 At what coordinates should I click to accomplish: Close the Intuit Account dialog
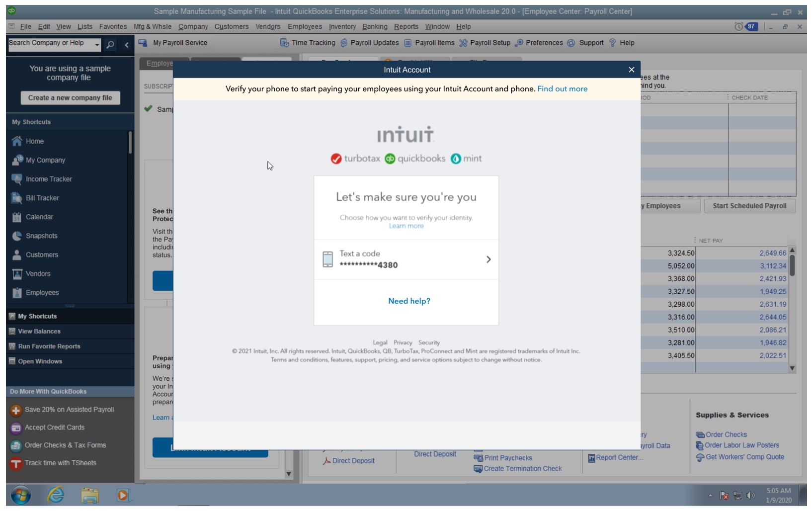tap(631, 70)
